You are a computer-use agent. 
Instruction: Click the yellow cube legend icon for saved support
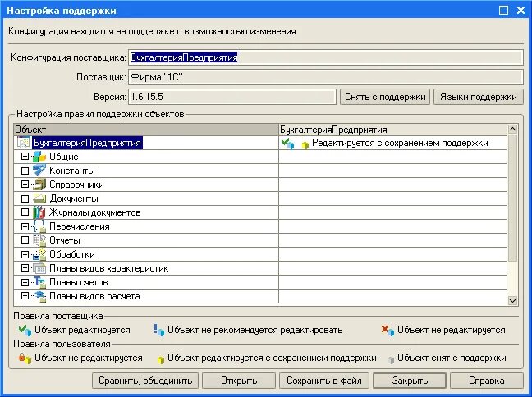coord(160,359)
